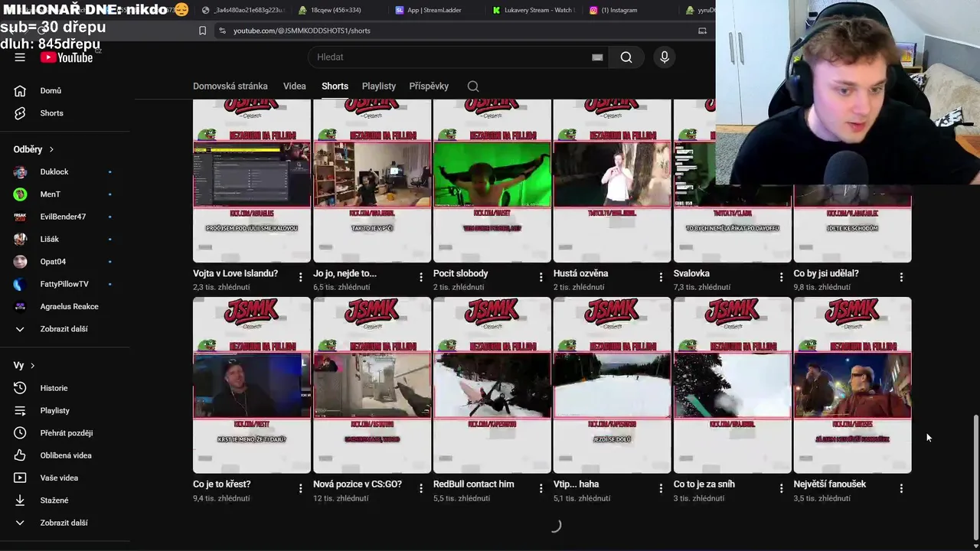Open Svalovka video title
The image size is (980, 551).
pyautogui.click(x=691, y=273)
